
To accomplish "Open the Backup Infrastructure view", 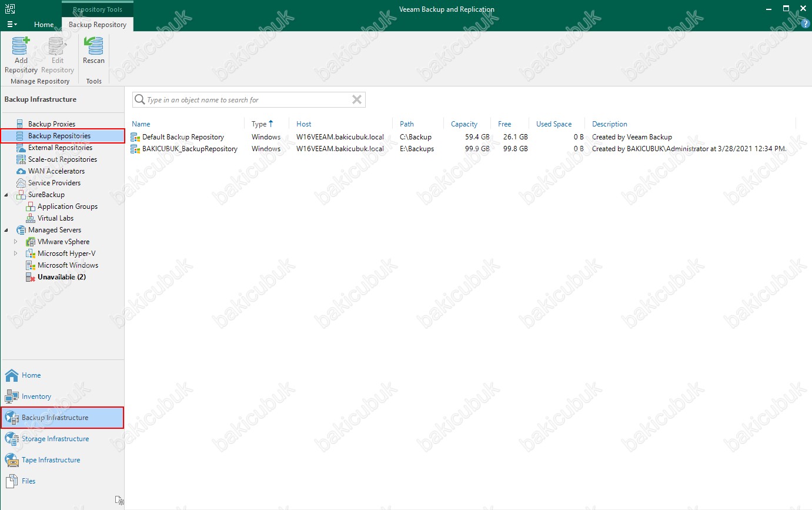I will tap(62, 418).
